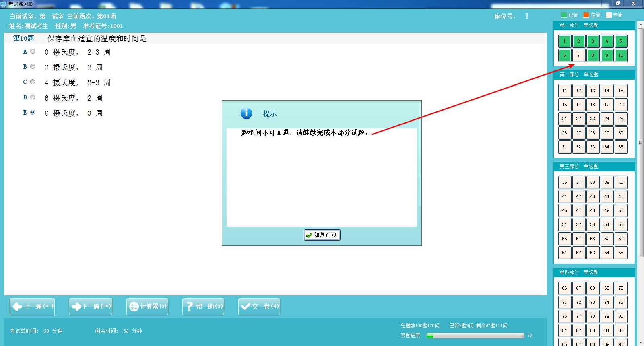Open 帮助 help
The height and width of the screenshot is (346, 644).
tap(203, 307)
